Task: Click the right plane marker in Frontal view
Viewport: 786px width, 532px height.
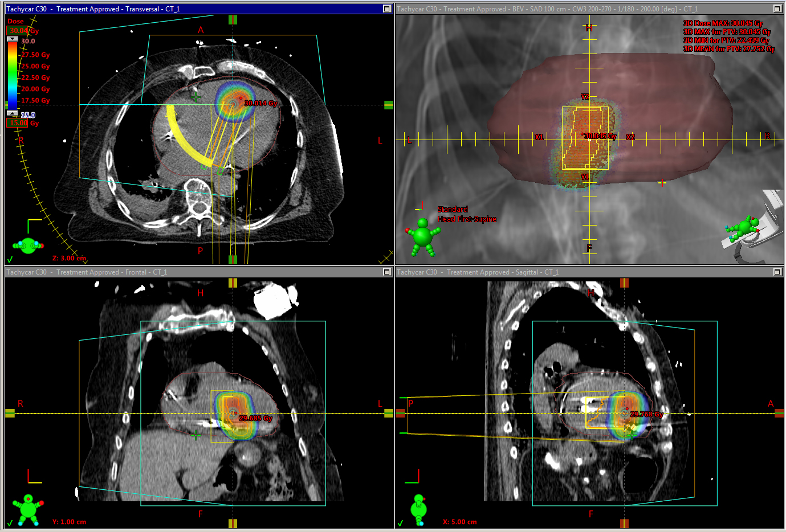Action: pyautogui.click(x=389, y=414)
